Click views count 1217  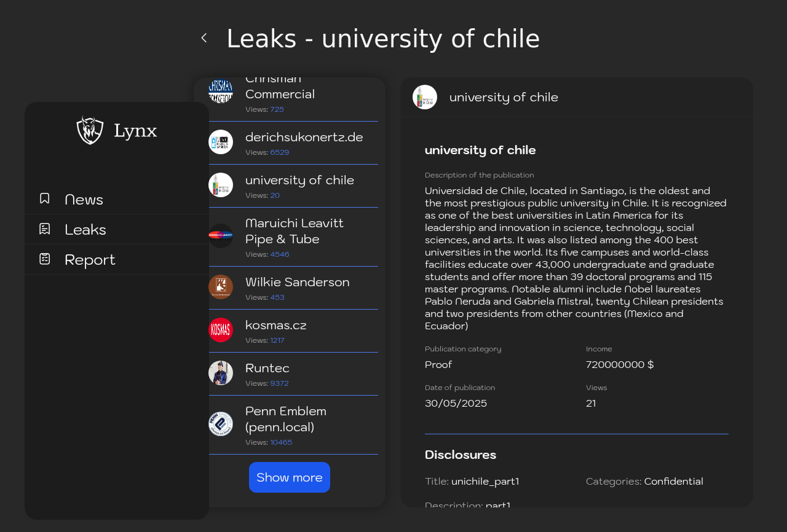[277, 340]
